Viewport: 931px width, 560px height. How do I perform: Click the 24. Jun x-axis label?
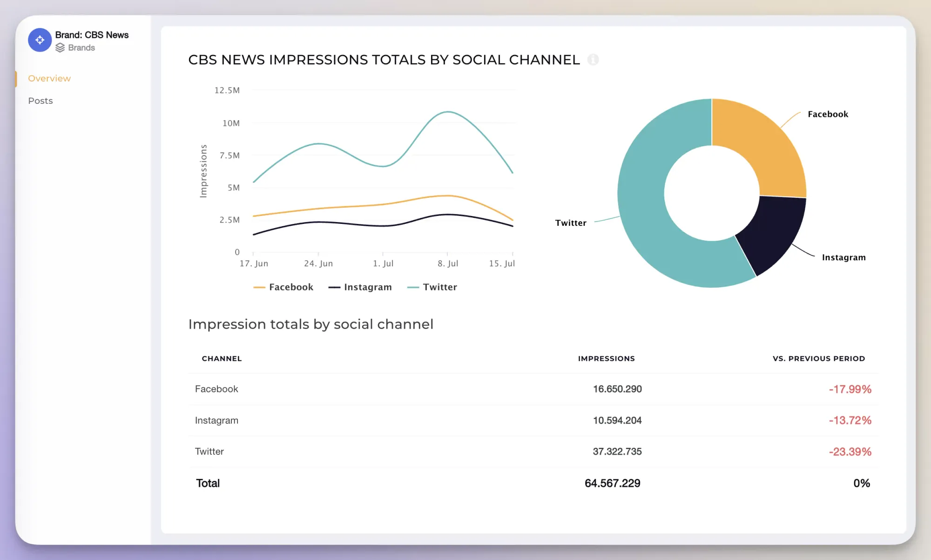pos(318,263)
